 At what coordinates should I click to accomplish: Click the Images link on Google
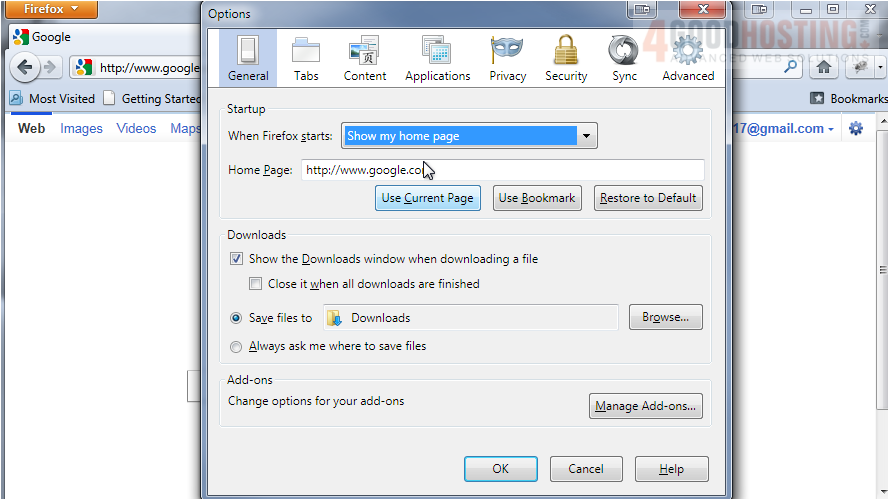coord(81,128)
